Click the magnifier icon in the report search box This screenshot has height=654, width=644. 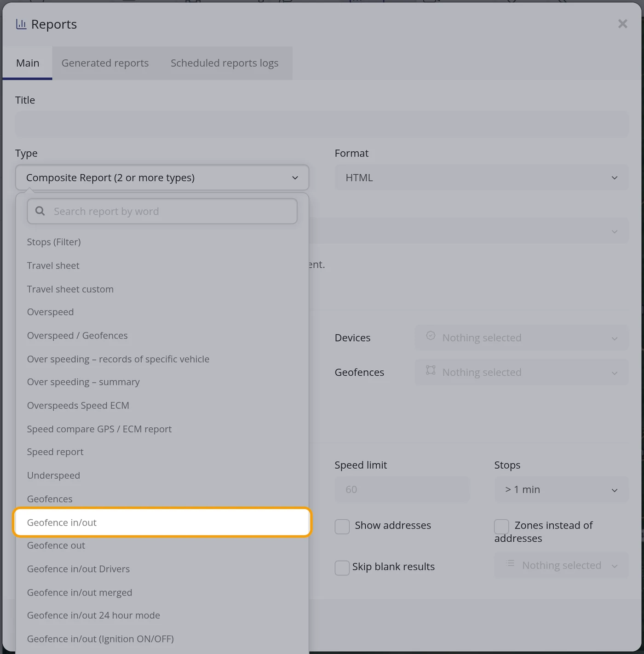pos(40,211)
